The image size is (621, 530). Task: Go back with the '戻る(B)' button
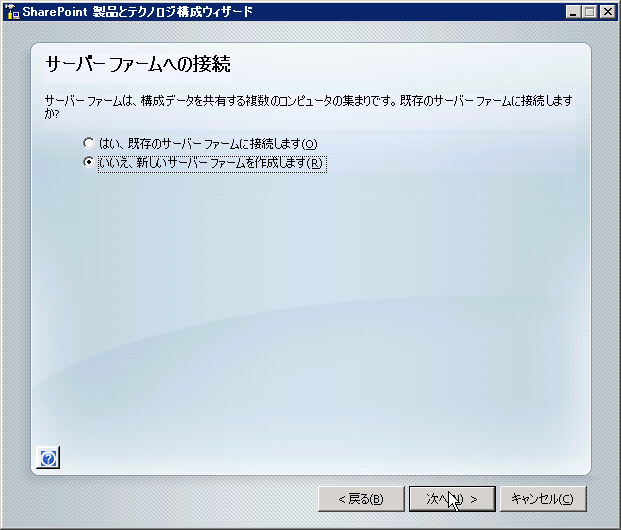coord(360,498)
